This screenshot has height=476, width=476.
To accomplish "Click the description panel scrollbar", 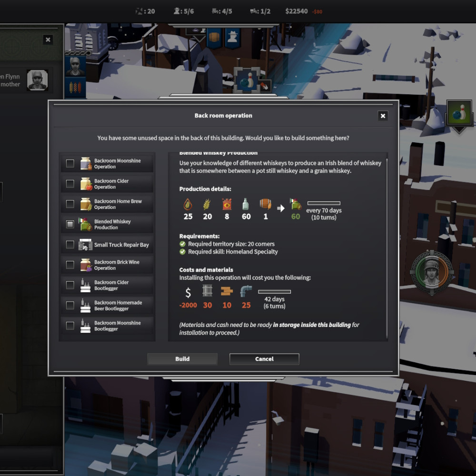I will point(387,248).
